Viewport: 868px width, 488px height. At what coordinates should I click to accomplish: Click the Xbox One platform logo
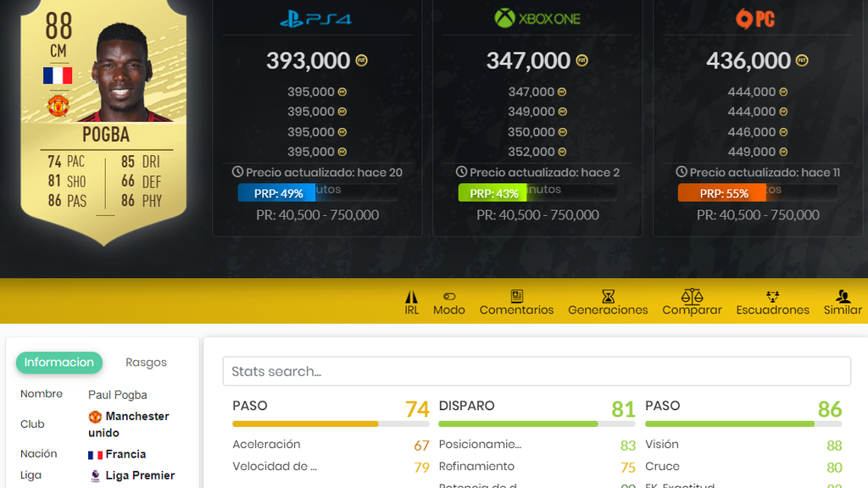[x=537, y=19]
